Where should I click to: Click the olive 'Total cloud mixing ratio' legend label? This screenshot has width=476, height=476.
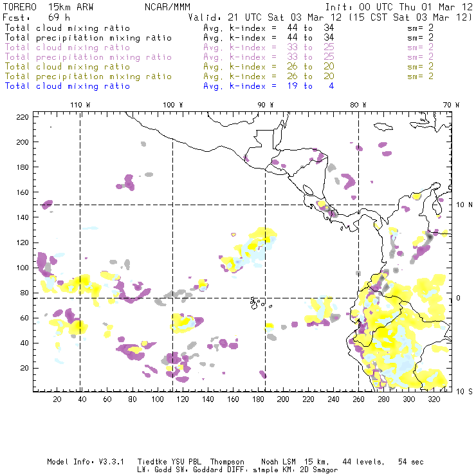tap(68, 66)
